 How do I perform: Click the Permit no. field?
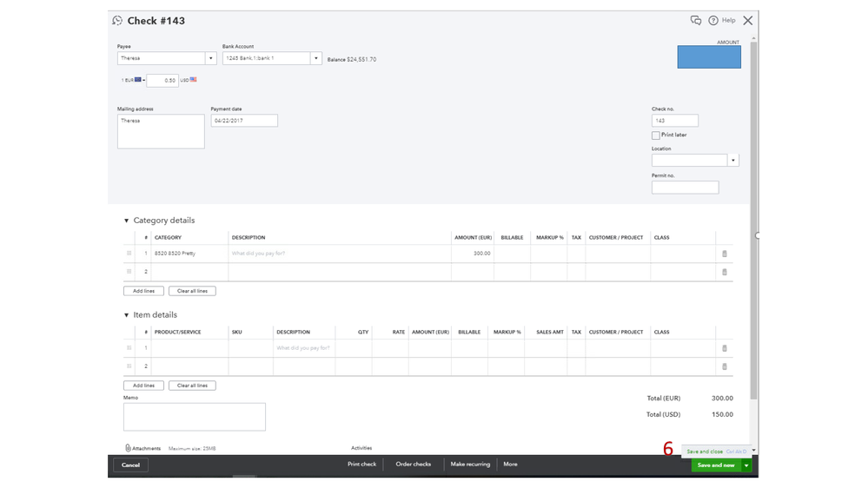[x=685, y=188]
